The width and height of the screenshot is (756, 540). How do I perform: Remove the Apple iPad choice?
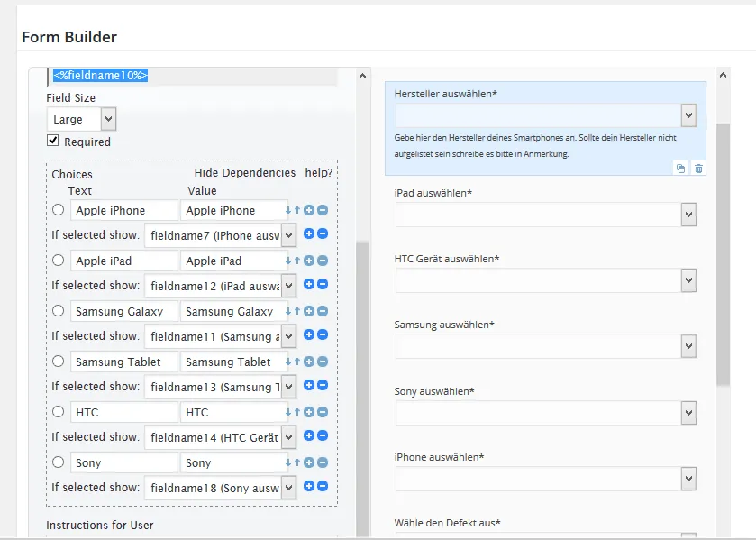point(323,261)
